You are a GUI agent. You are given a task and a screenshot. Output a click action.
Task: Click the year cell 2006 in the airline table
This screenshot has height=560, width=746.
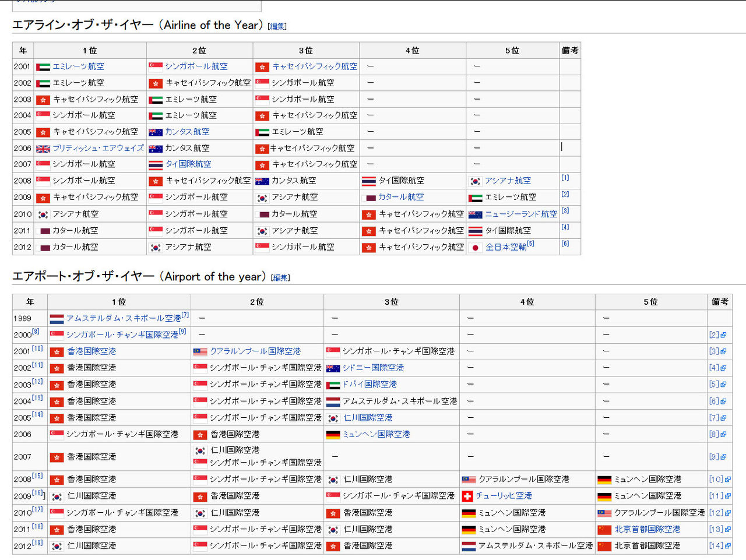pos(22,149)
